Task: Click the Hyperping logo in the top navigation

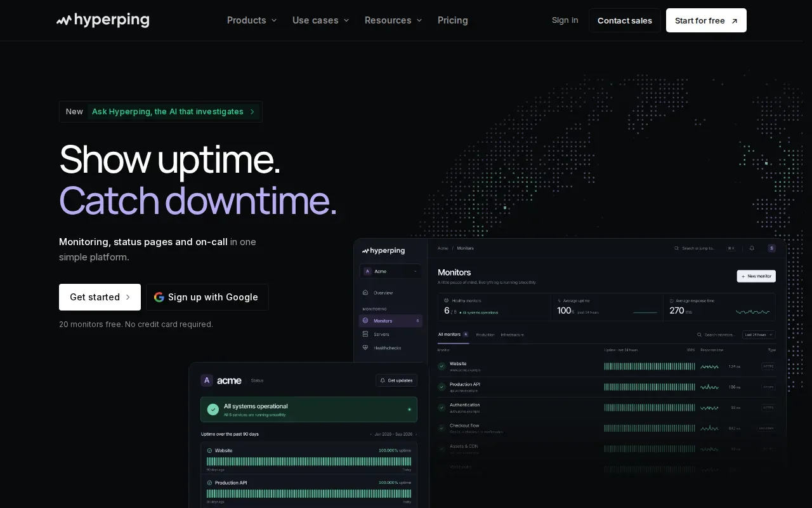Action: coord(103,20)
